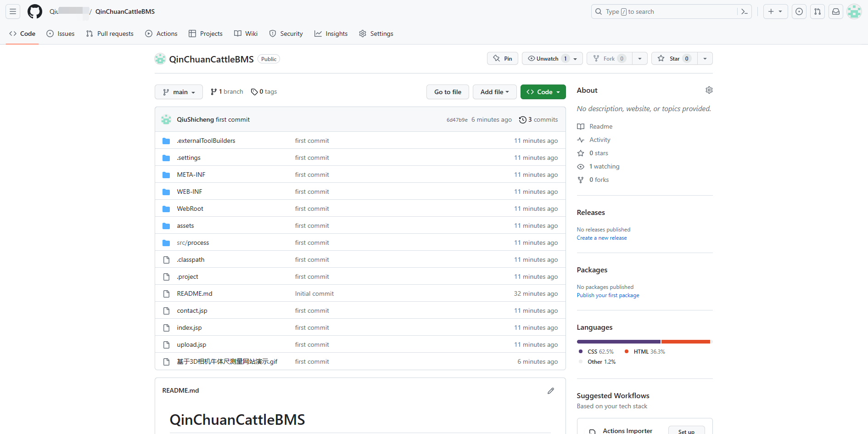
Task: Open the README.md file in list
Action: pyautogui.click(x=195, y=294)
